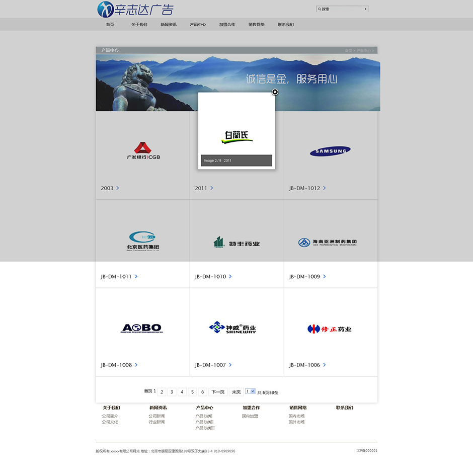Click the 神威药业 Shineway logo thumbnail
Viewport: 473px width, 476px height.
tap(232, 328)
